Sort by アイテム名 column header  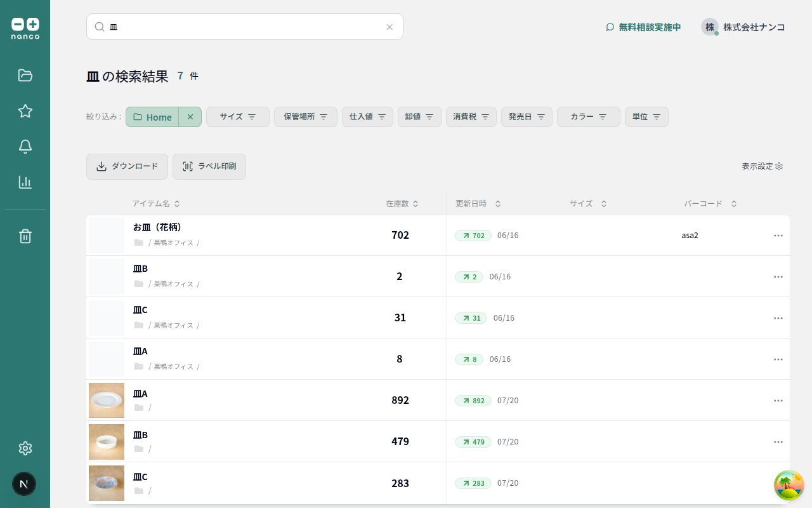coord(156,204)
